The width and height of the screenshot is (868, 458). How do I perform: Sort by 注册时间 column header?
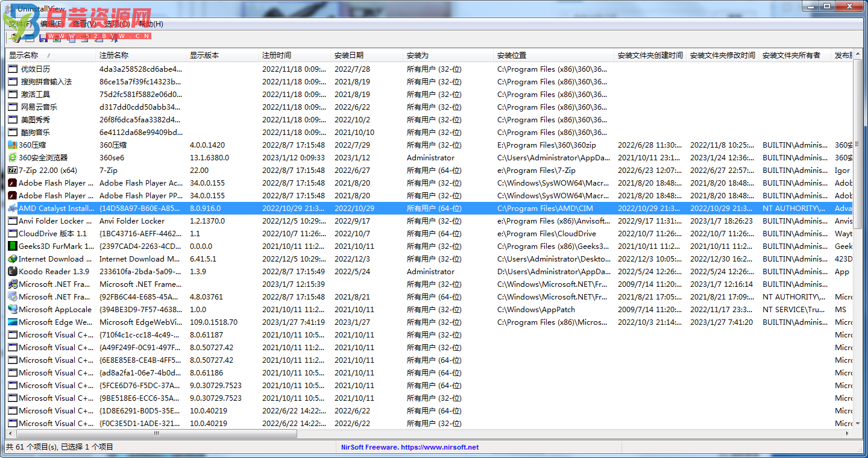point(295,55)
